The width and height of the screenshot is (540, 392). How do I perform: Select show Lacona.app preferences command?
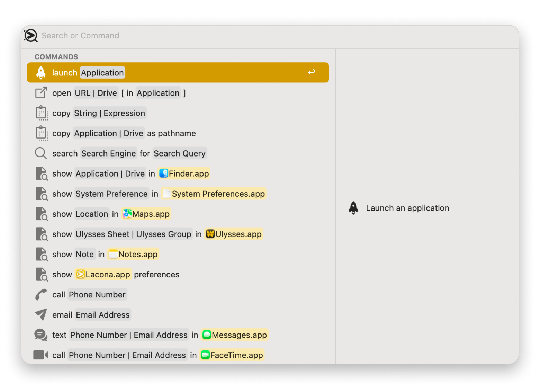click(178, 274)
